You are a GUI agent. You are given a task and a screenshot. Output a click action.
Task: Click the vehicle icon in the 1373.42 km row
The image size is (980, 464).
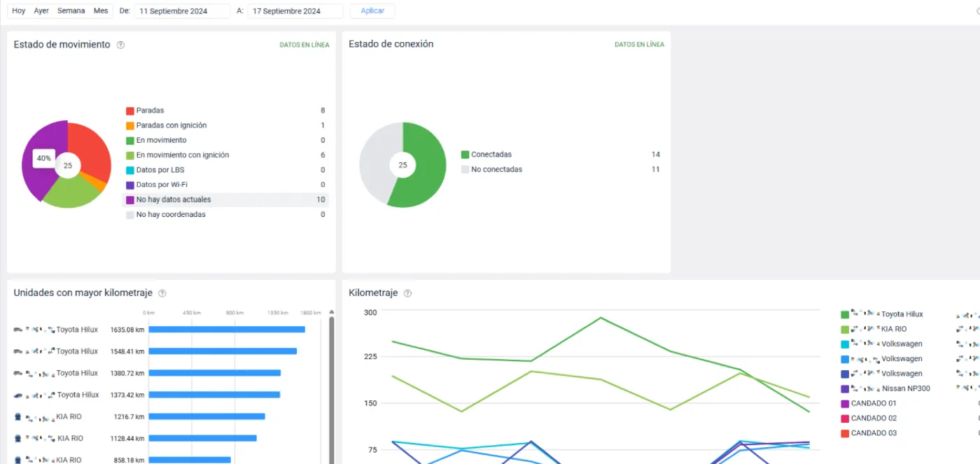(17, 395)
